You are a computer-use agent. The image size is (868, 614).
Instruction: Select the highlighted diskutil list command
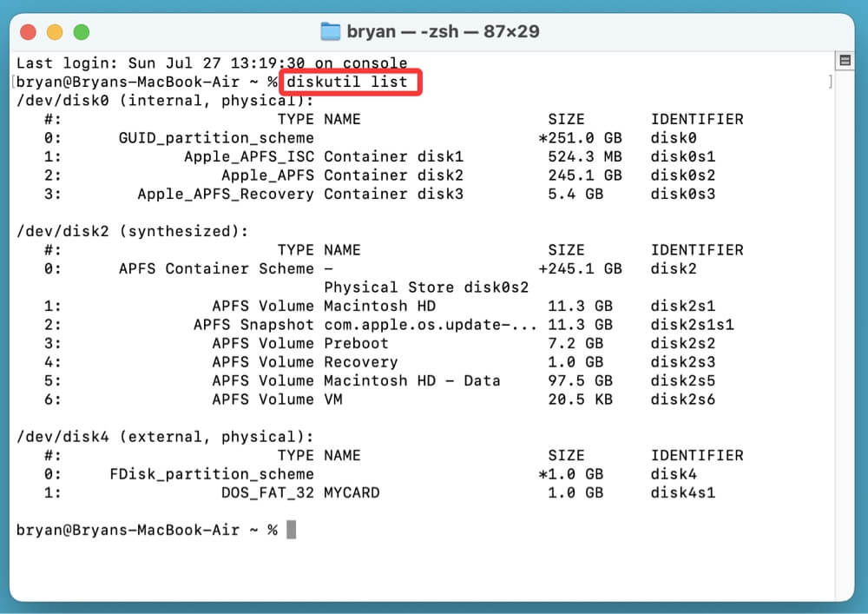(351, 82)
